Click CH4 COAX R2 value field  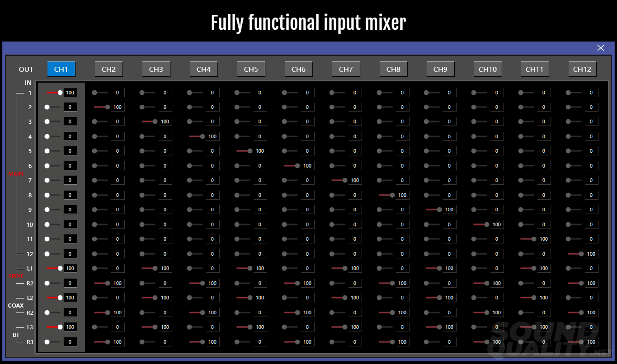(x=212, y=312)
